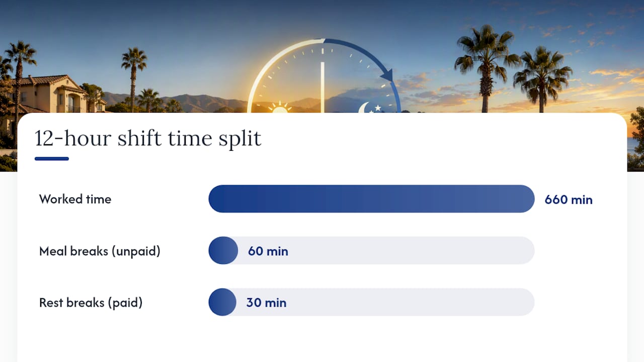
Task: Click the '12-hour shift time split' heading
Action: tap(148, 138)
